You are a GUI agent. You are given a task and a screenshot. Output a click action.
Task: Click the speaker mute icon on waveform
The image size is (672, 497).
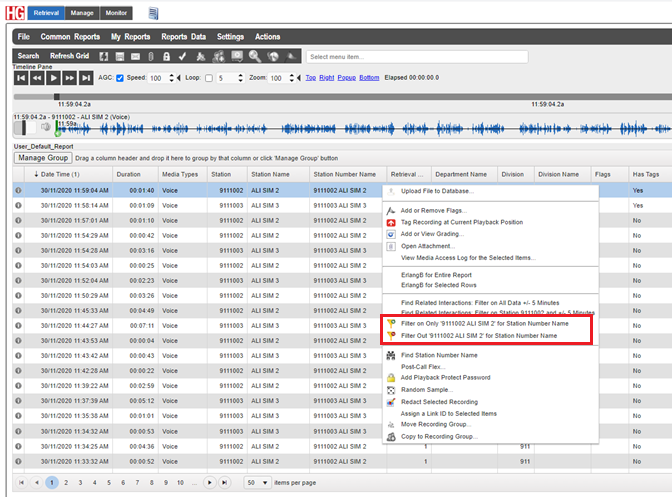tap(45, 127)
